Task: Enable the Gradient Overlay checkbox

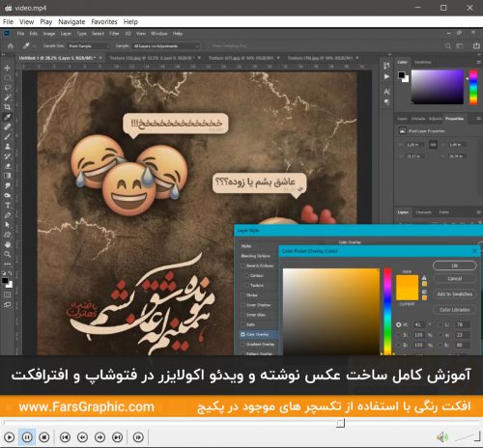Action: 242,344
